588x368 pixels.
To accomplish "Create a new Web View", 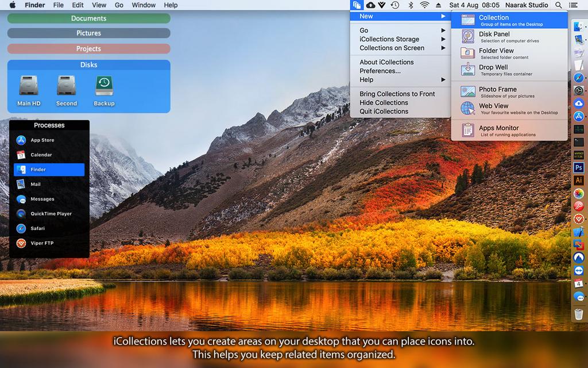I will [509, 109].
